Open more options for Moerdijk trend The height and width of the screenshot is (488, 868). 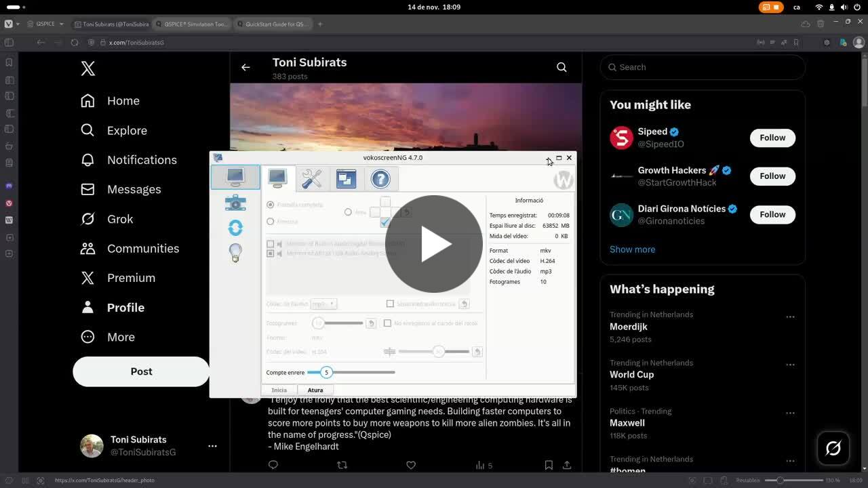coord(790,317)
